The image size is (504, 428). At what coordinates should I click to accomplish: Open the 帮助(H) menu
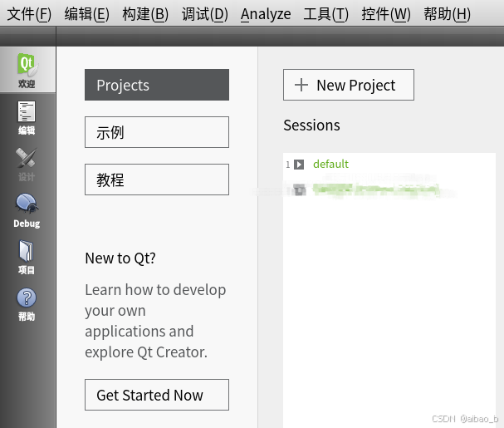click(447, 14)
